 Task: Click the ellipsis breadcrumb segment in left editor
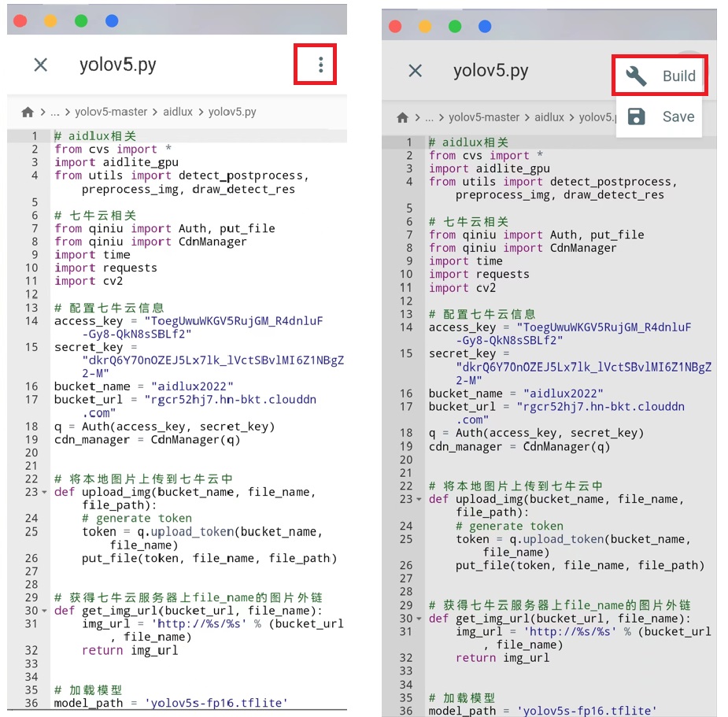55,113
